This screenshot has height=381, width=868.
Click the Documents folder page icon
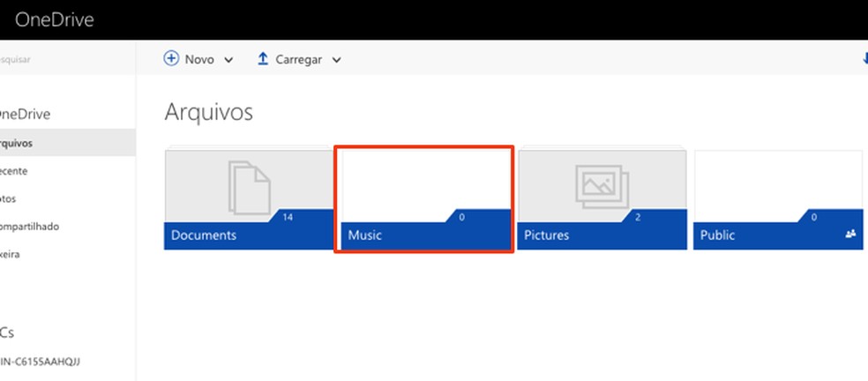pyautogui.click(x=250, y=188)
